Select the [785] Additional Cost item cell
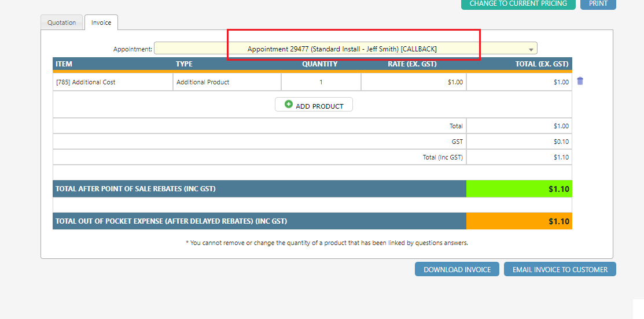This screenshot has height=319, width=644. click(113, 82)
